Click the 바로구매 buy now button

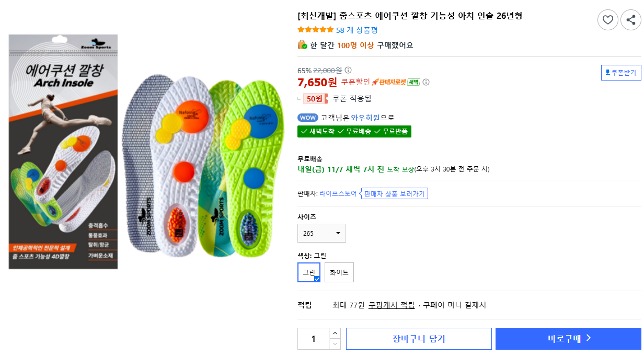[x=568, y=339]
